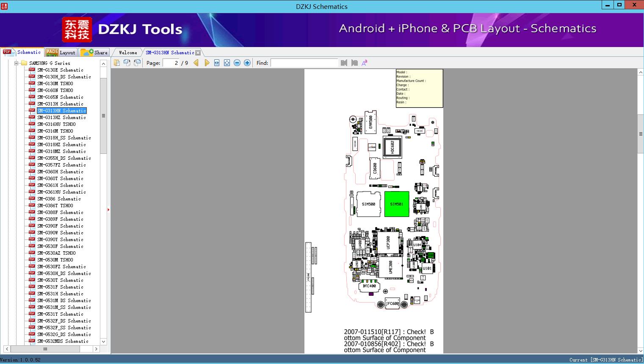Click PDF icon beside SM-G531Y Schematic
The height and width of the screenshot is (364, 644).
(32, 314)
